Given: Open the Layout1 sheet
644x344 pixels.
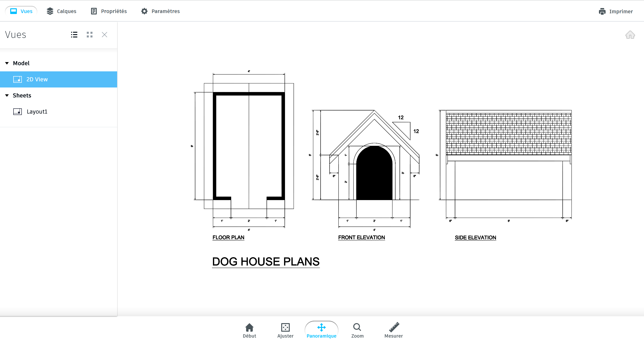Looking at the screenshot, I should 37,111.
